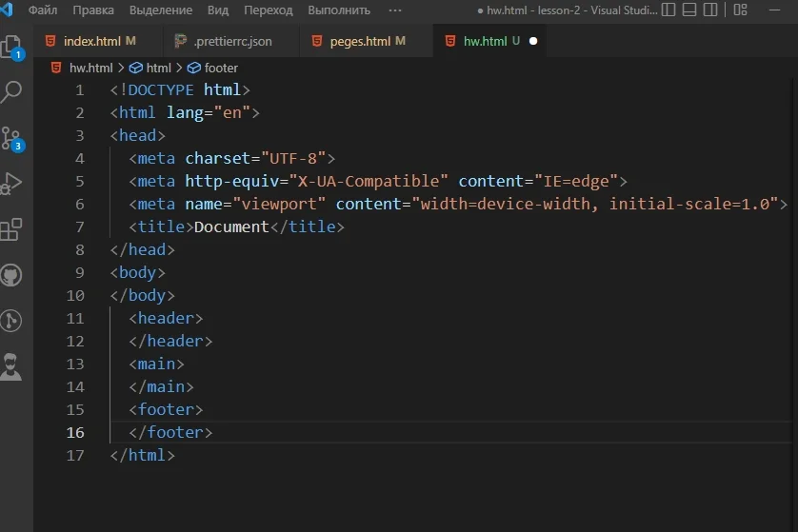Toggle bottom panel layout icon

[689, 10]
